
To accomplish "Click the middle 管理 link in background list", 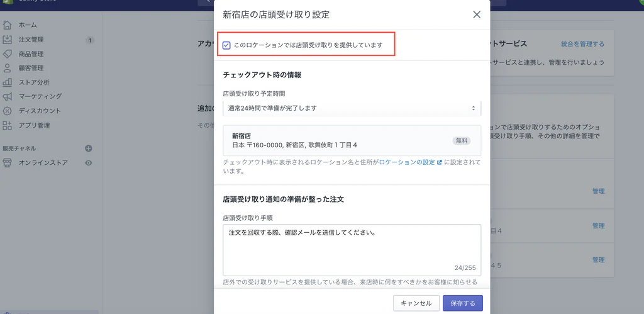I will point(598,226).
